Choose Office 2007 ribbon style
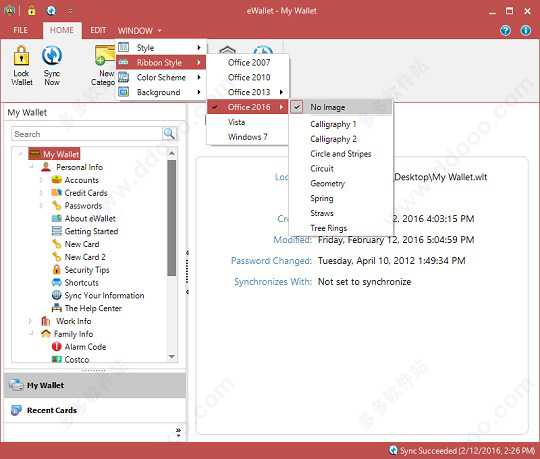Viewport: 540px width, 459px height. pos(249,63)
